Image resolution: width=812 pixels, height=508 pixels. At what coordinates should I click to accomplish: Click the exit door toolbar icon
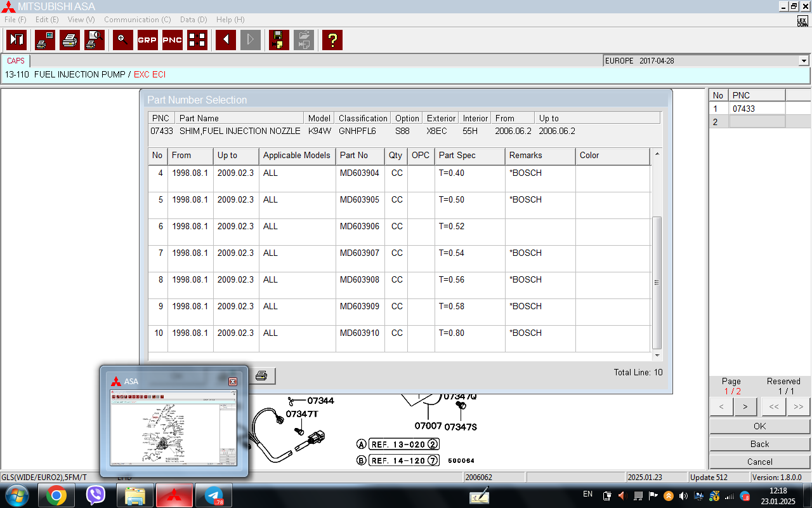[x=16, y=40]
